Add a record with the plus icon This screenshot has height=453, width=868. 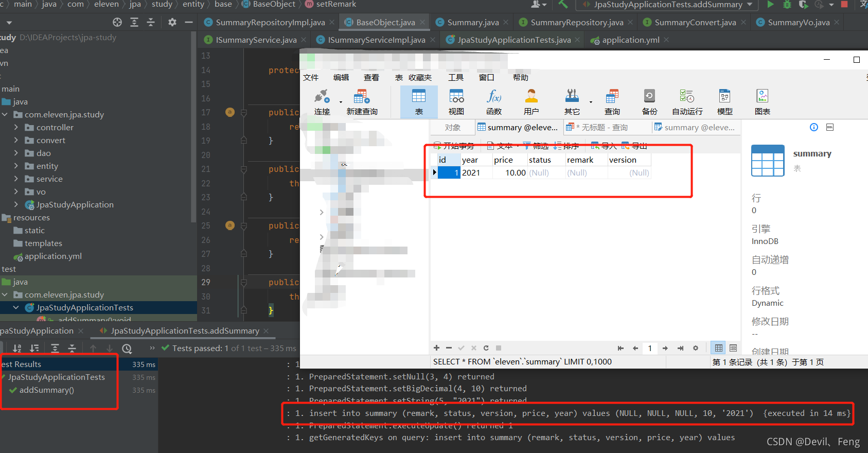pyautogui.click(x=436, y=348)
